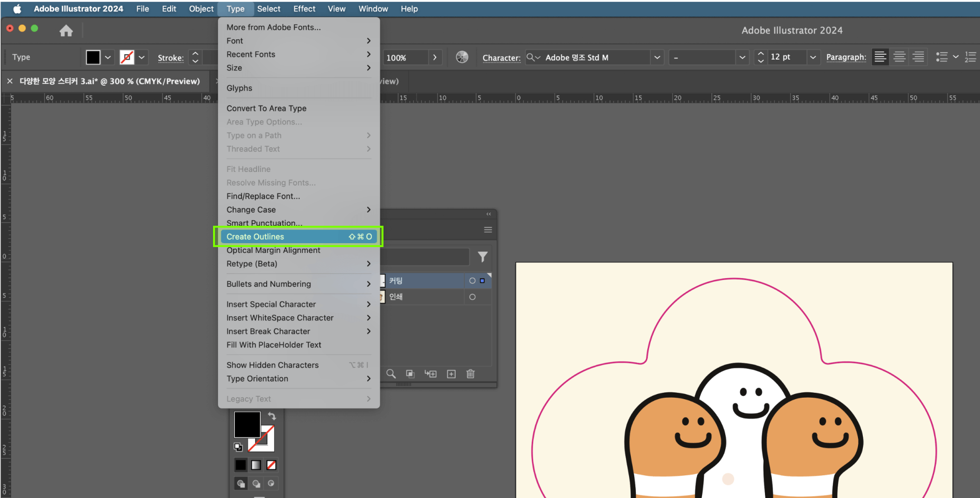Select the None fill mode button
Viewport: 980px width, 498px height.
click(272, 465)
